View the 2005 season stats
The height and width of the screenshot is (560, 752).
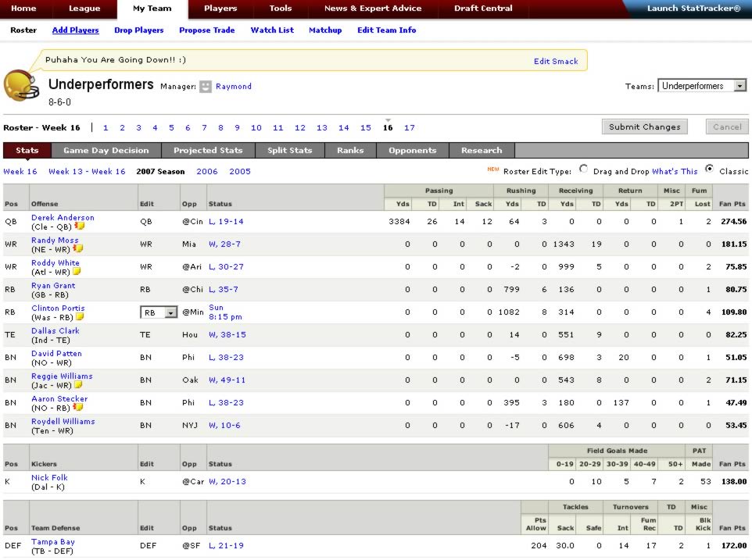click(x=240, y=172)
